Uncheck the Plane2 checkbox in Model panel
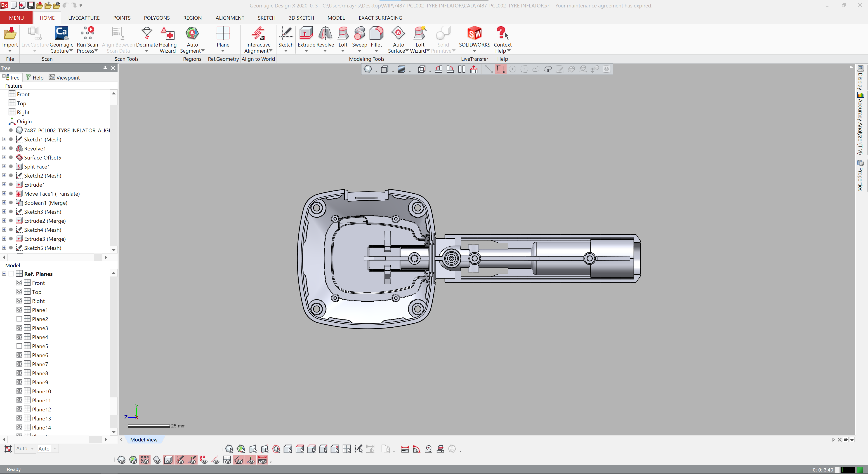Screen dimensions: 868x474 pos(19,319)
